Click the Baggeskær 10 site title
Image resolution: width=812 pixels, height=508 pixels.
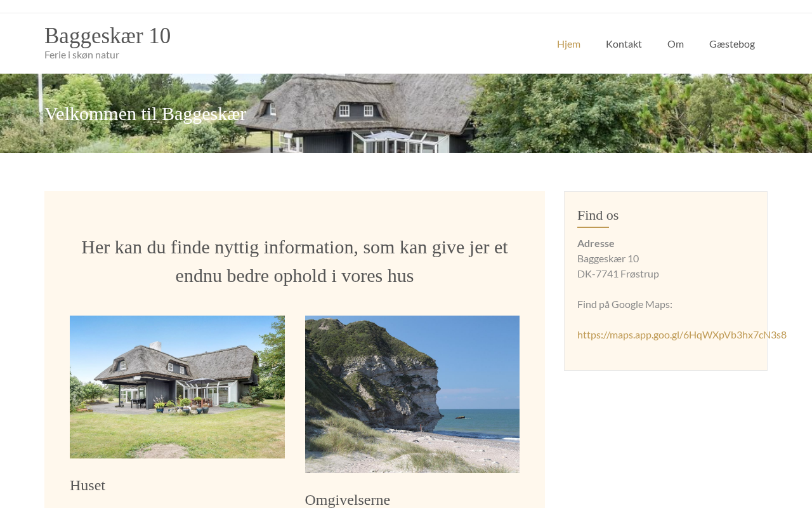107,36
